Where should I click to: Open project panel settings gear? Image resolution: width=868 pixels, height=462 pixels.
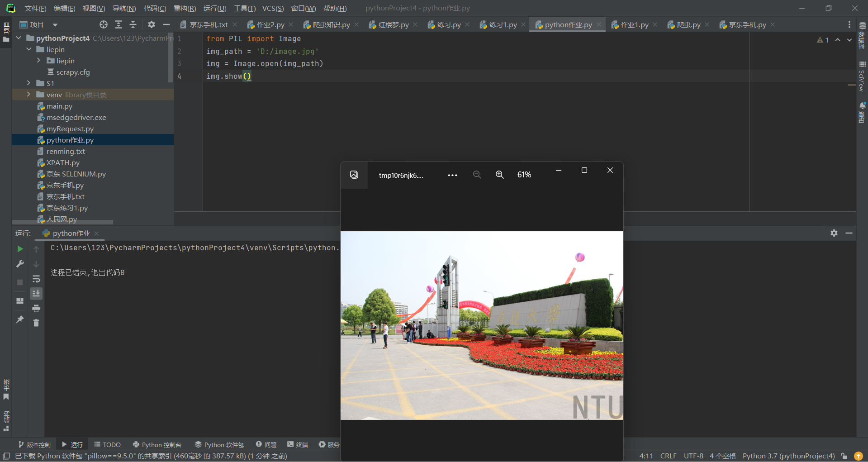pos(152,24)
